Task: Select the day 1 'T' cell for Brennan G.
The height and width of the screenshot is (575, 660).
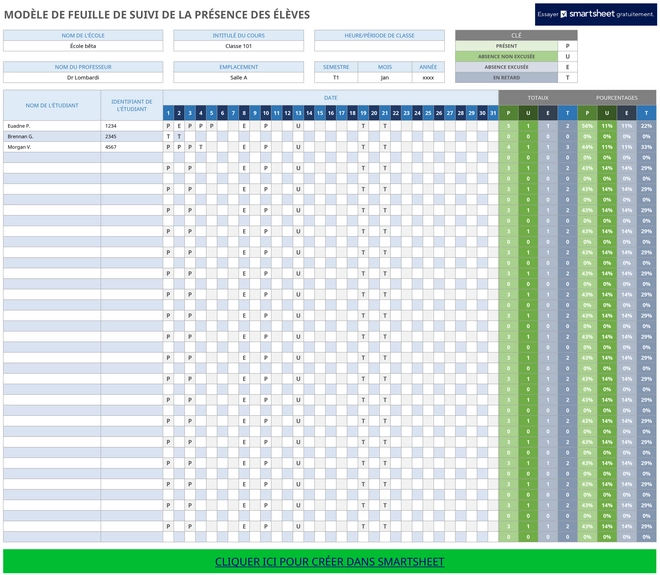Action: point(168,136)
